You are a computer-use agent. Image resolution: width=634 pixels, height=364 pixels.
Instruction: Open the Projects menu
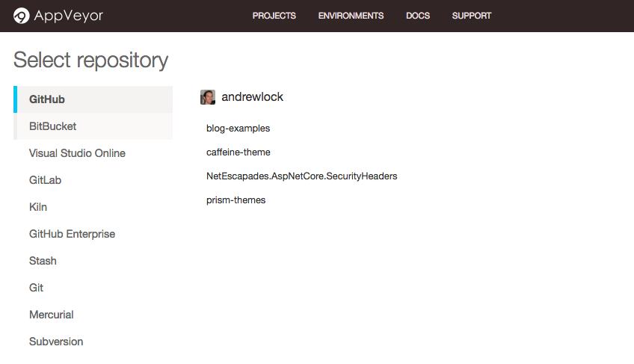pyautogui.click(x=274, y=16)
